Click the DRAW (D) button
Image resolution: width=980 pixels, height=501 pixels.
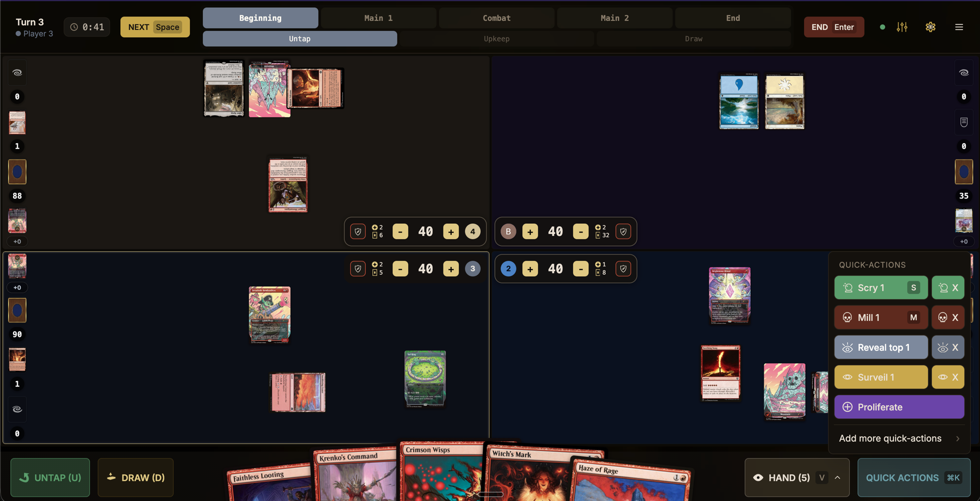(136, 477)
